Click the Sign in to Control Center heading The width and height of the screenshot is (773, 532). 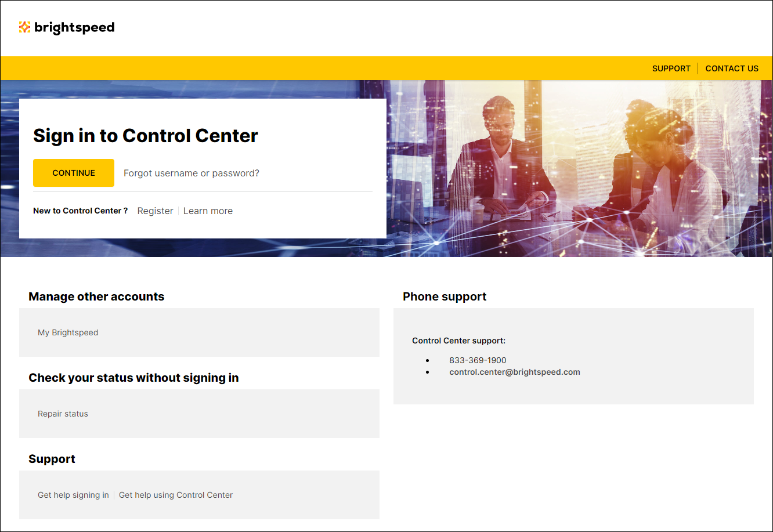point(146,135)
